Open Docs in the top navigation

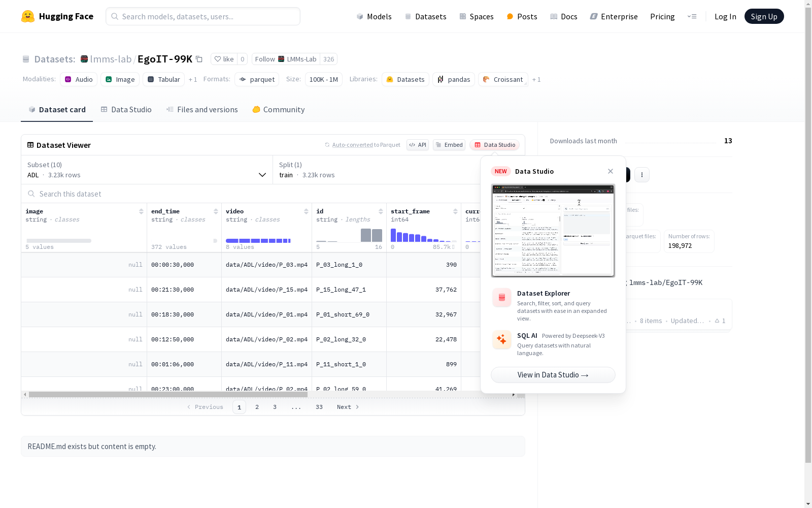click(564, 16)
